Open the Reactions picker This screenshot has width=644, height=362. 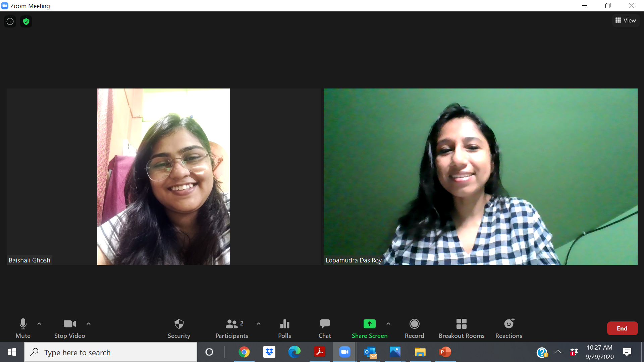tap(508, 328)
